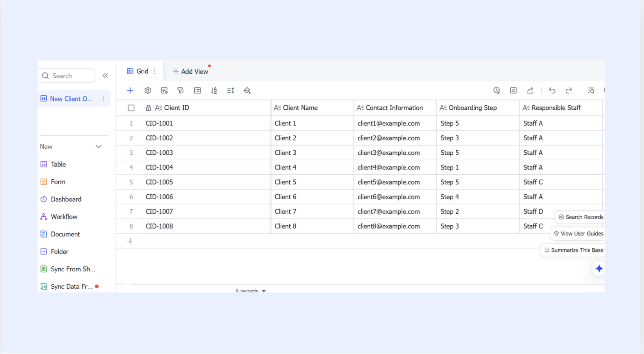Collapse the sidebar with double chevron
Screen dimensions: 644x354
105,76
